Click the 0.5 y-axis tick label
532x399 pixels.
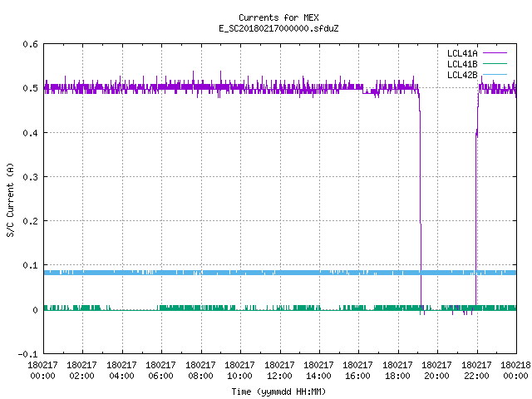pos(30,88)
